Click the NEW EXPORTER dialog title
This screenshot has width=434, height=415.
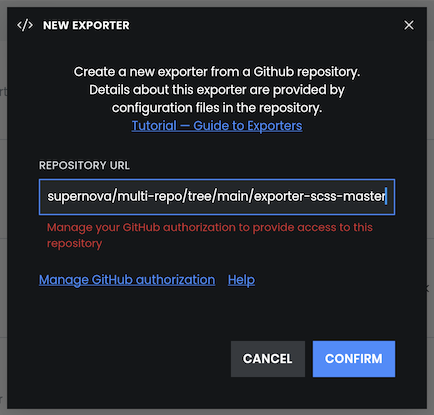pyautogui.click(x=86, y=25)
